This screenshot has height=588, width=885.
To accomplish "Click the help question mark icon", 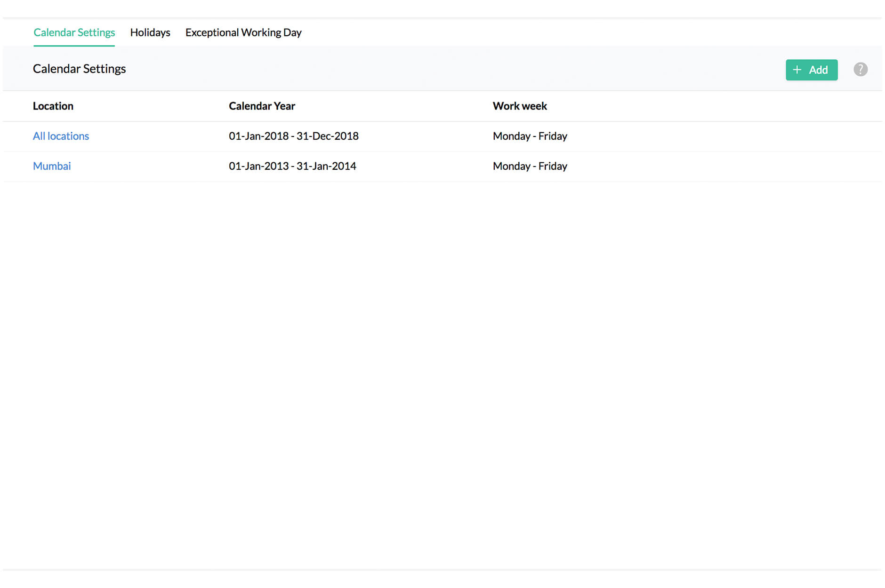I will pos(861,69).
